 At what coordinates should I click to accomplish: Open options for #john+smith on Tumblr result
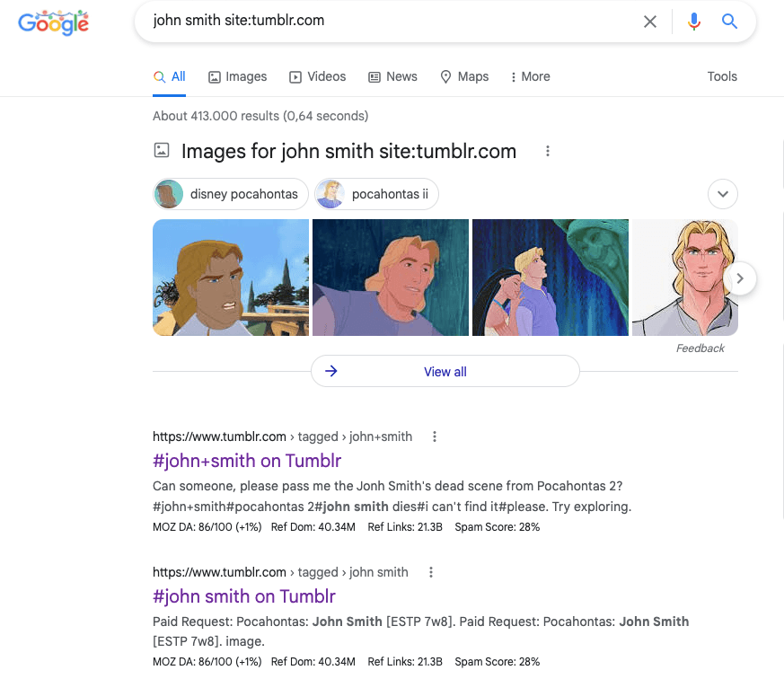point(435,436)
